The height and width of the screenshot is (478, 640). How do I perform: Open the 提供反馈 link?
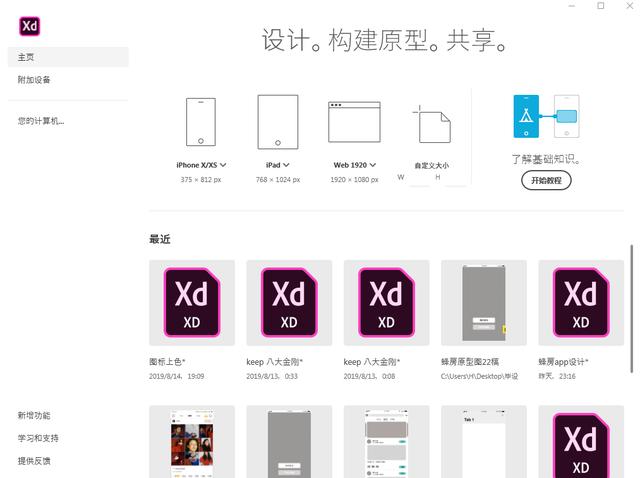coord(34,461)
